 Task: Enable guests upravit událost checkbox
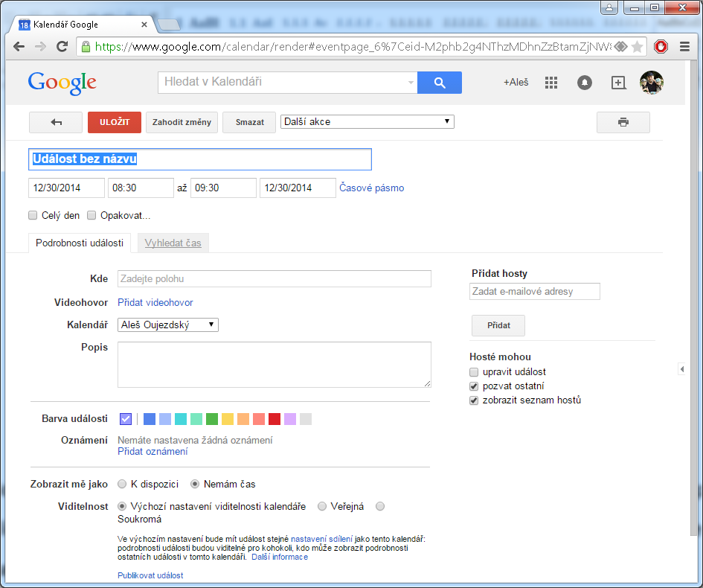pos(474,372)
